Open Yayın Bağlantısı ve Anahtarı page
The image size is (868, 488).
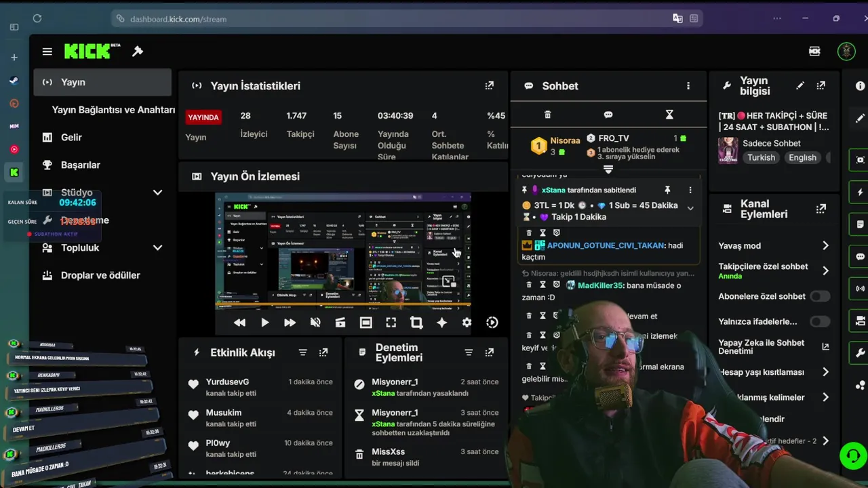[113, 110]
